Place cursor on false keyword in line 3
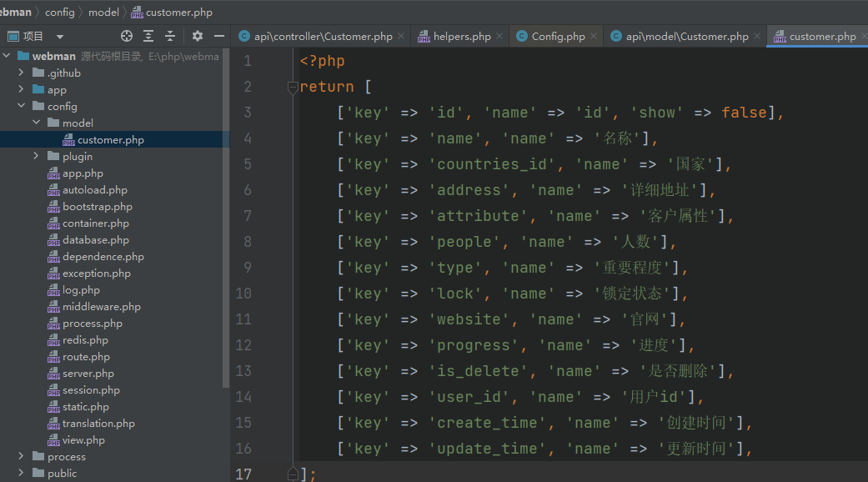Viewport: 868px width, 482px height. pyautogui.click(x=744, y=113)
